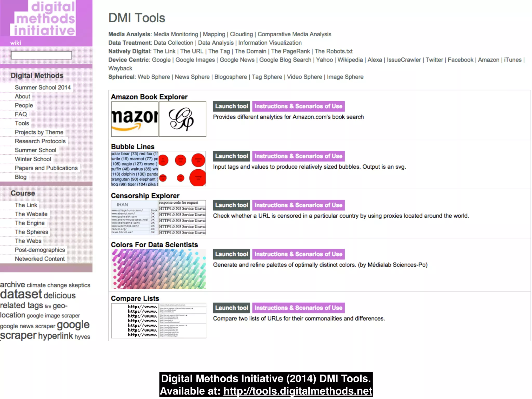Click the dataset tag in tag cloud
The width and height of the screenshot is (532, 399).
click(x=21, y=294)
